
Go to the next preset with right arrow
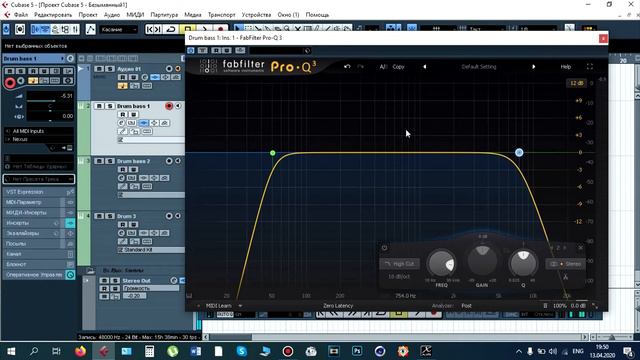pos(533,67)
